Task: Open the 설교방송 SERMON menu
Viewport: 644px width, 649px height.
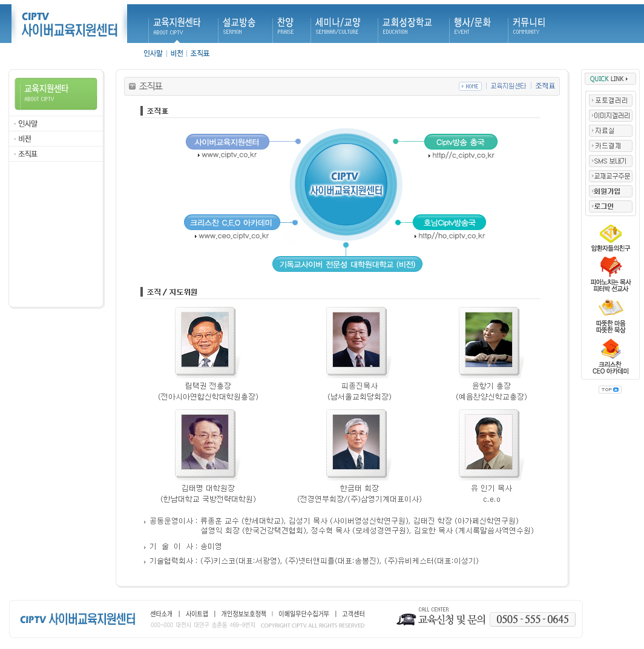Action: [238, 25]
